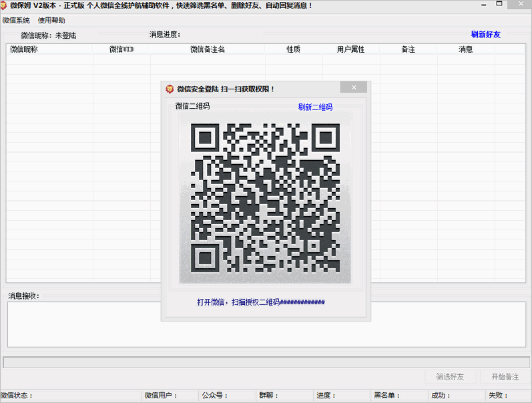532x403 pixels.
Task: Click 刷新二维码 to refresh QR code
Action: pos(315,107)
